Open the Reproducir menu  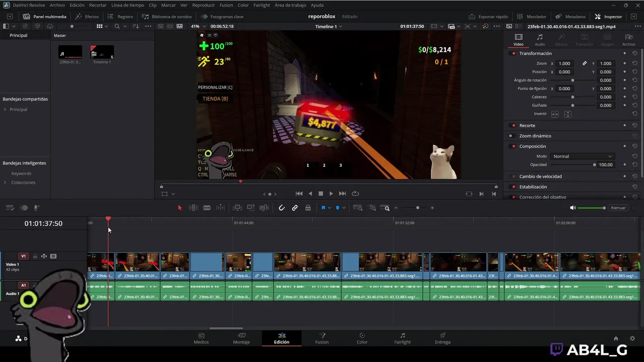pyautogui.click(x=203, y=5)
